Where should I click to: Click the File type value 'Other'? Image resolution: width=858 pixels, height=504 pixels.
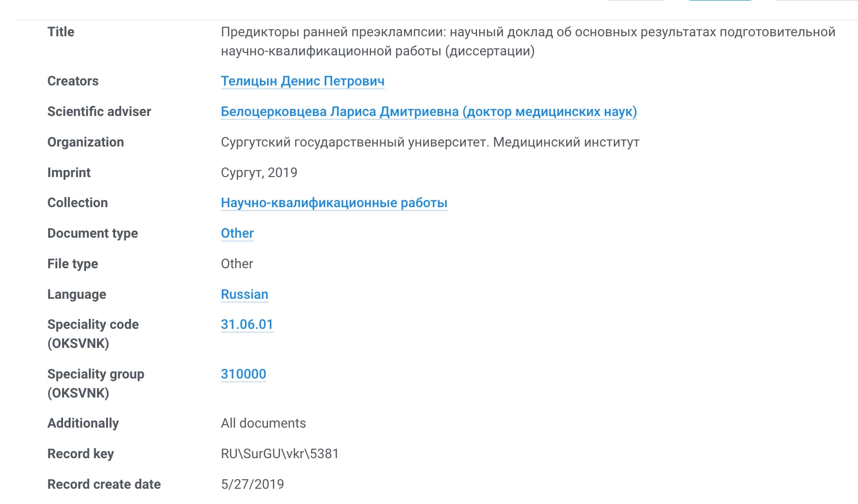[x=237, y=264]
